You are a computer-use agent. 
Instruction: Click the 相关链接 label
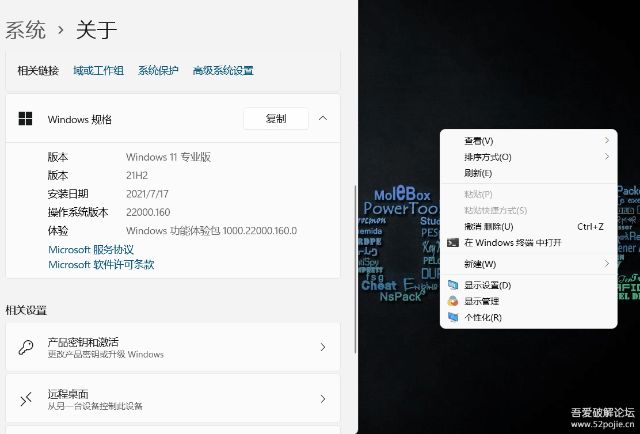38,71
